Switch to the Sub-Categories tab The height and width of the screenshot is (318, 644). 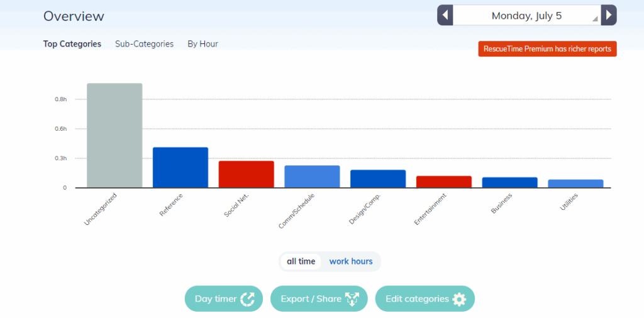tap(144, 44)
